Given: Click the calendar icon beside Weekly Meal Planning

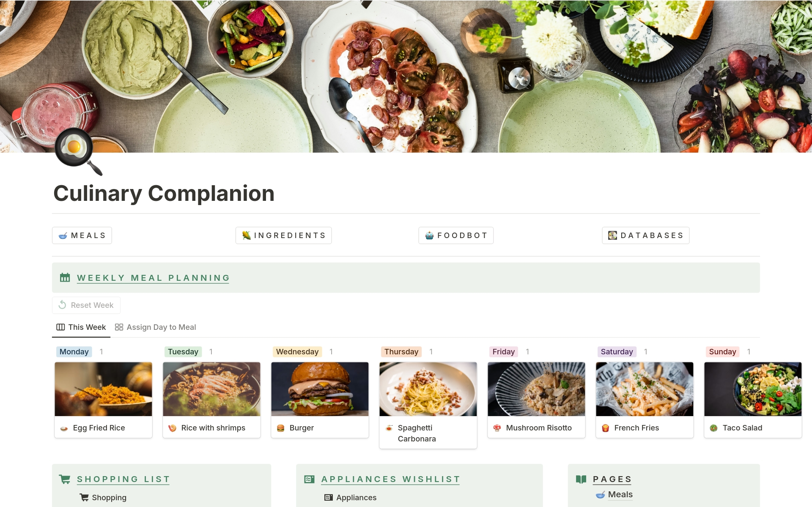Looking at the screenshot, I should (65, 278).
